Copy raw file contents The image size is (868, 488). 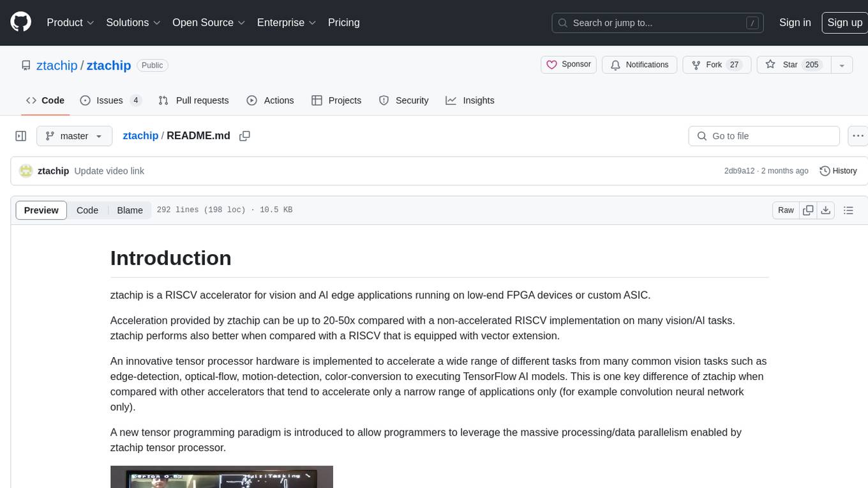(x=808, y=210)
